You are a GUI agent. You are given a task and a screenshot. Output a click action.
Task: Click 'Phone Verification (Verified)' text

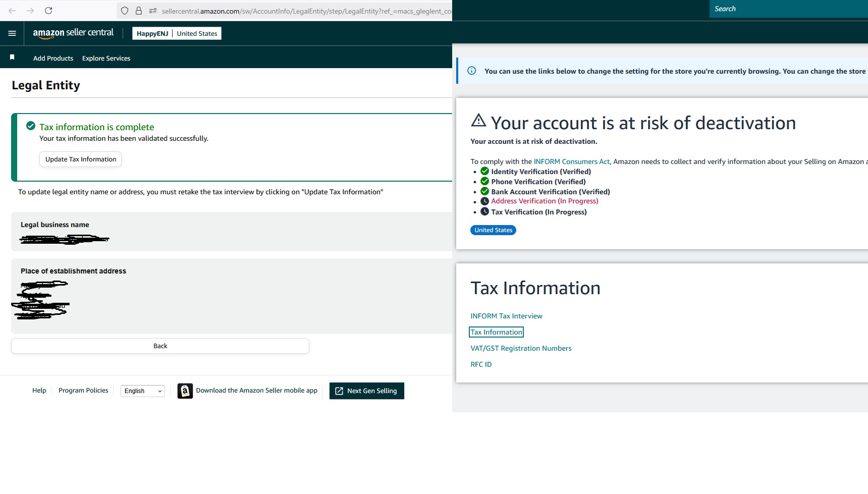coord(538,182)
